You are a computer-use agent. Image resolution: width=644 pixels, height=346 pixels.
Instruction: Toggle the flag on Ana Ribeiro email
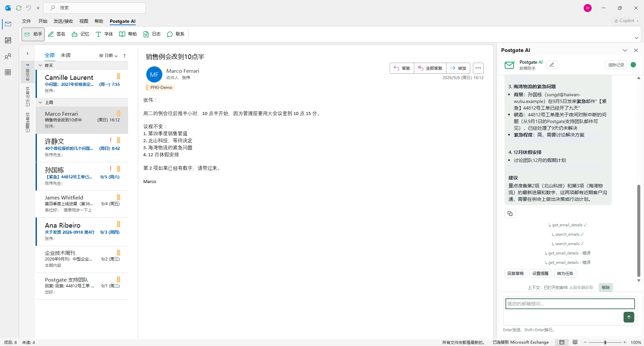pos(118,224)
